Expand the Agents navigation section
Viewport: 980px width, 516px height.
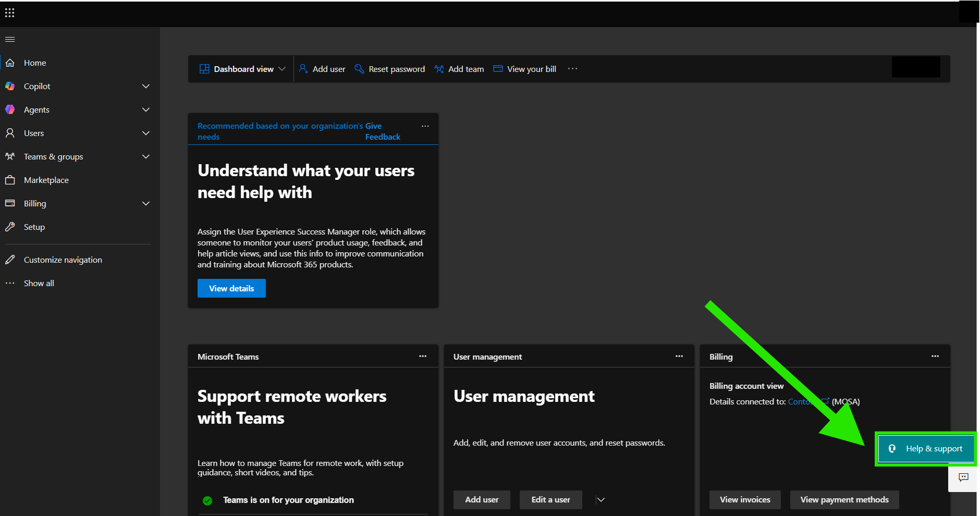(x=146, y=109)
